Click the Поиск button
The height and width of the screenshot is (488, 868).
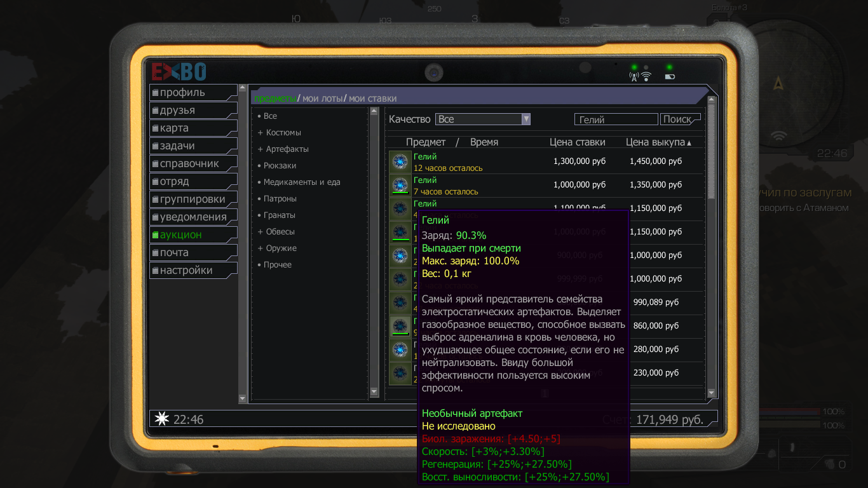(680, 119)
